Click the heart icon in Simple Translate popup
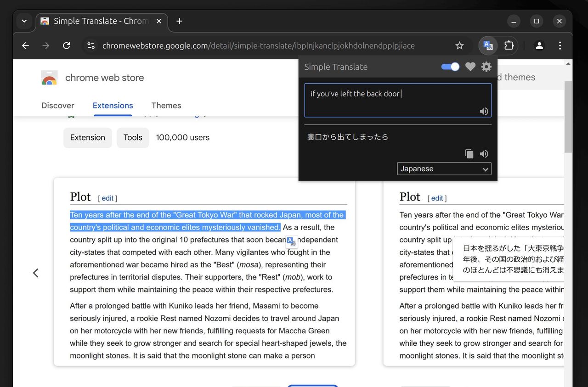 coord(470,67)
